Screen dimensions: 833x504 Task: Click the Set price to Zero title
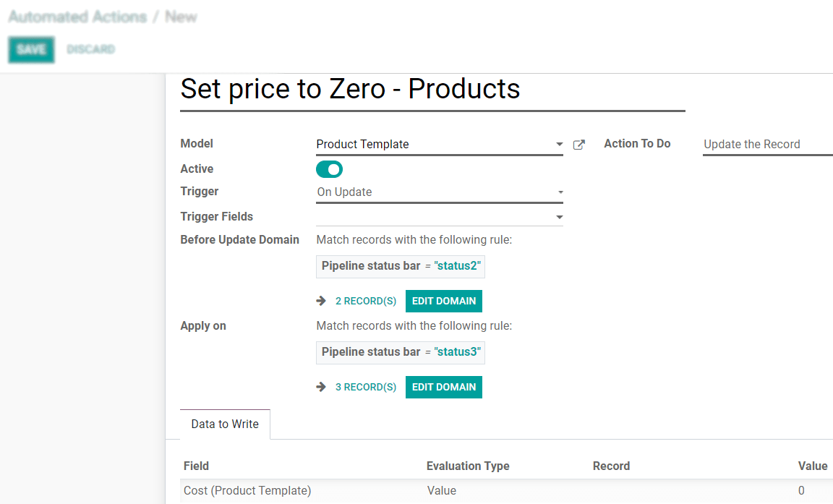click(350, 89)
